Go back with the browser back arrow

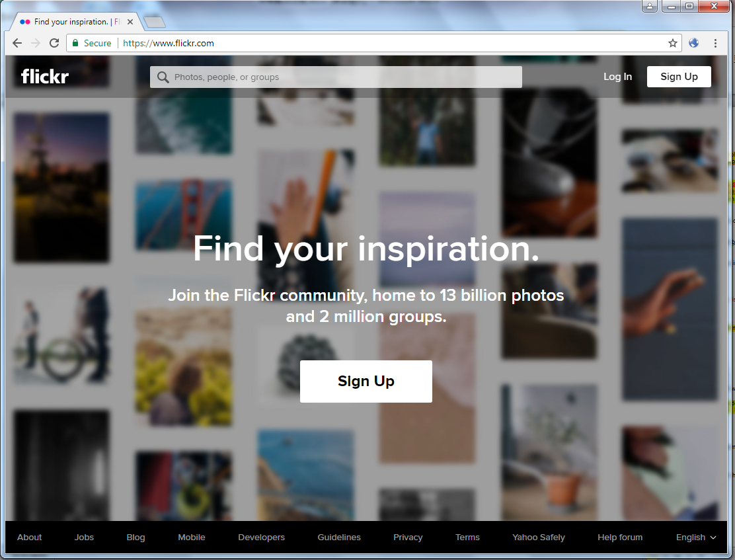[17, 43]
